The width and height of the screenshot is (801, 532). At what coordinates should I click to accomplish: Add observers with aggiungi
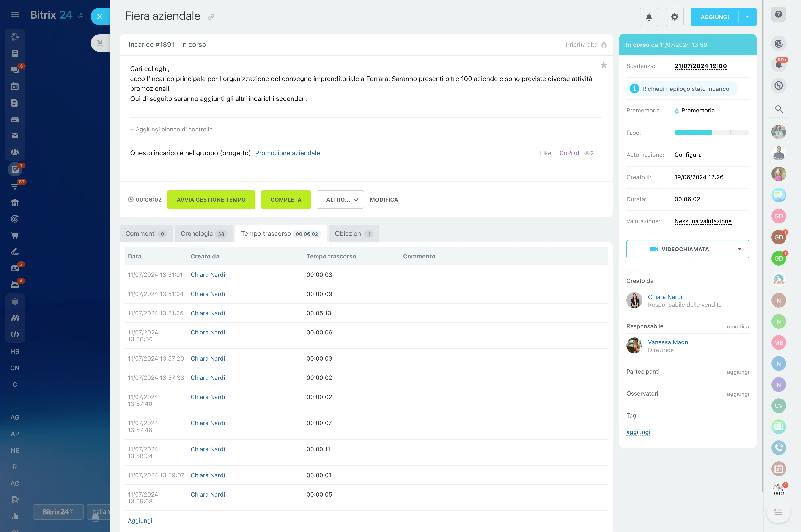coord(738,394)
